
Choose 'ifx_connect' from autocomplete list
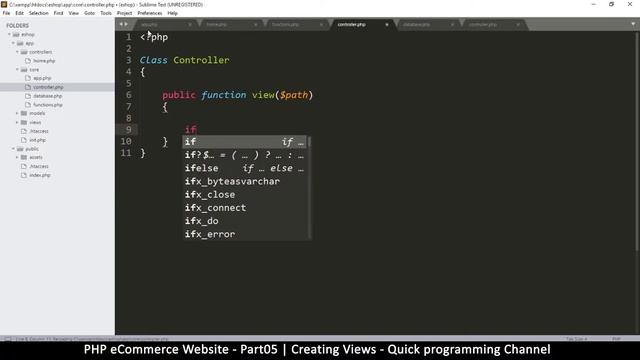(244, 208)
